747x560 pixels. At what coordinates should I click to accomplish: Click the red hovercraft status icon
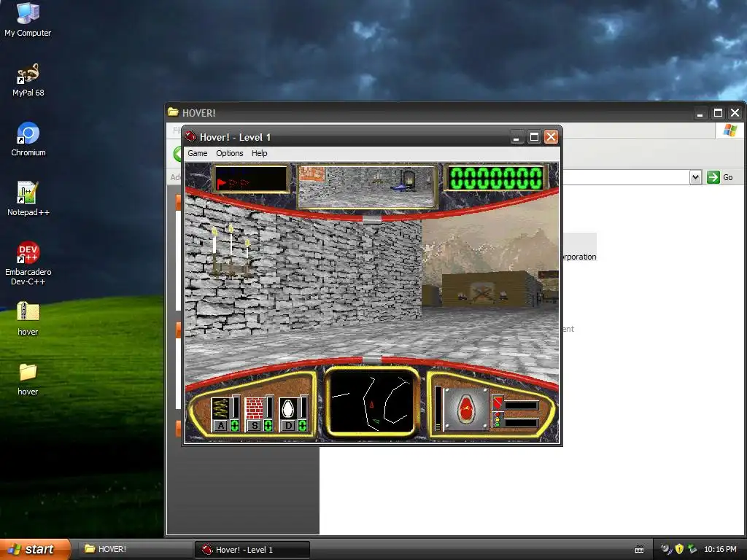coord(466,410)
